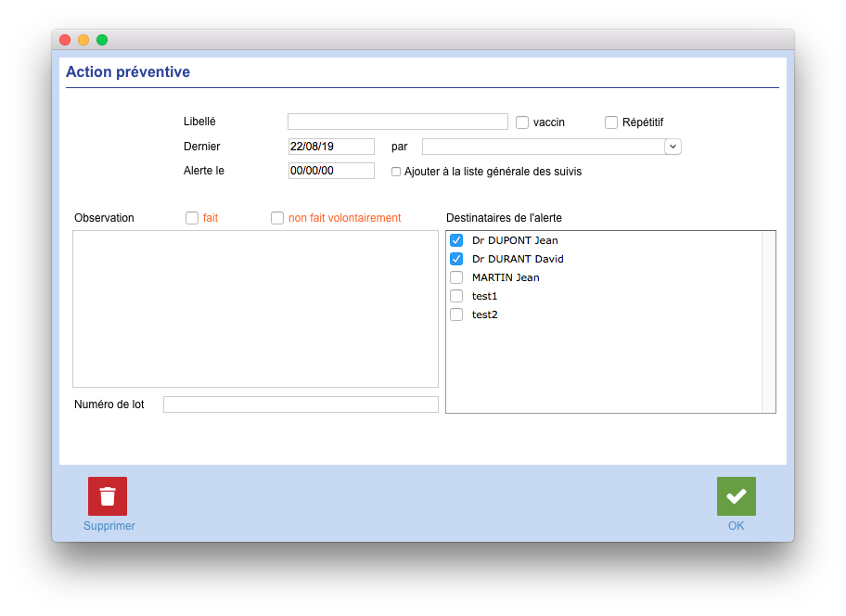Click the OK label text
The width and height of the screenshot is (846, 616).
736,526
